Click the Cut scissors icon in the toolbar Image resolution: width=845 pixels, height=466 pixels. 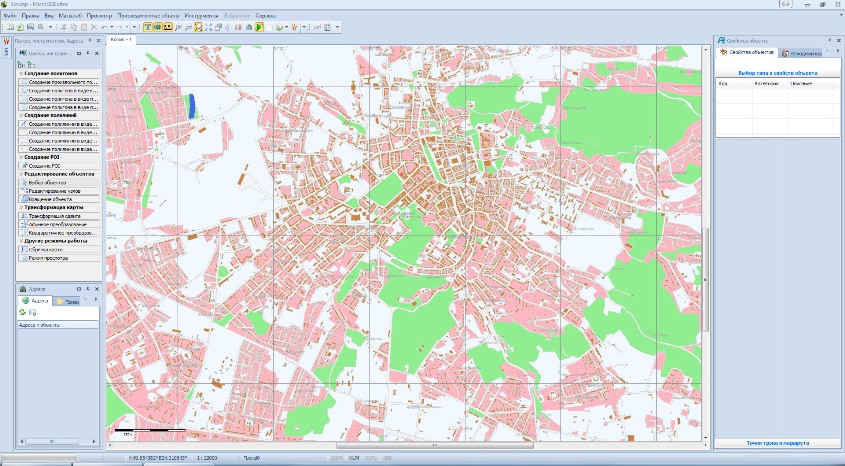tap(61, 27)
